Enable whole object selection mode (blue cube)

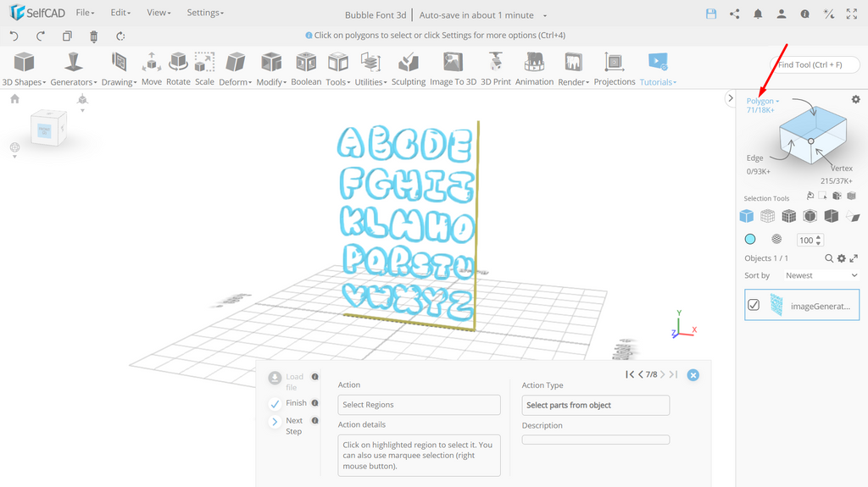746,216
